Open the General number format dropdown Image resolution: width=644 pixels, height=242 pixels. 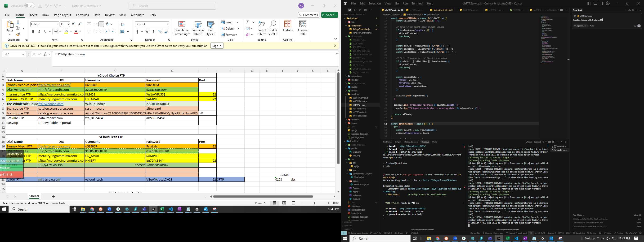pyautogui.click(x=167, y=24)
